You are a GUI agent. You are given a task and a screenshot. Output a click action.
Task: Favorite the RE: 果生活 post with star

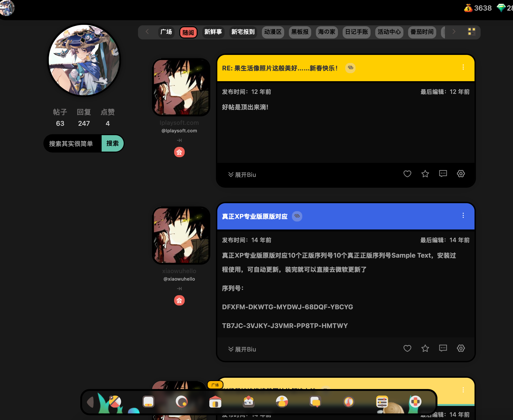[425, 174]
